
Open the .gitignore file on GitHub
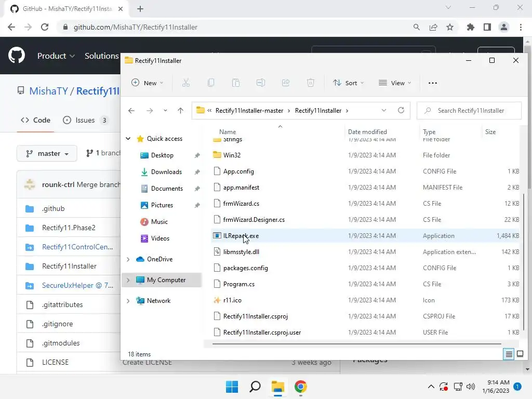click(57, 324)
